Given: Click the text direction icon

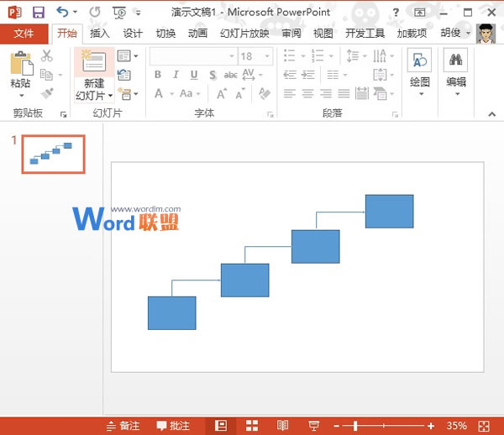Looking at the screenshot, I should click(x=380, y=55).
